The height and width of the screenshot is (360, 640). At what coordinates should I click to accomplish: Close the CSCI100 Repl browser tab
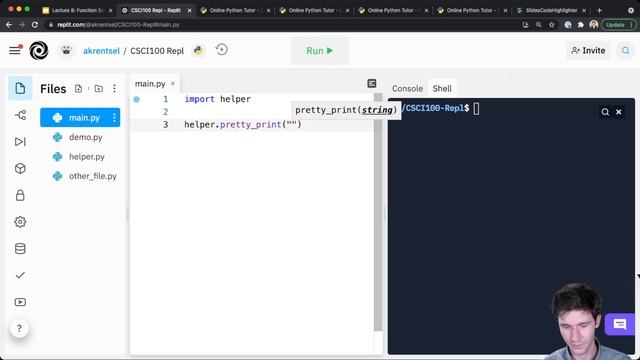pyautogui.click(x=189, y=11)
